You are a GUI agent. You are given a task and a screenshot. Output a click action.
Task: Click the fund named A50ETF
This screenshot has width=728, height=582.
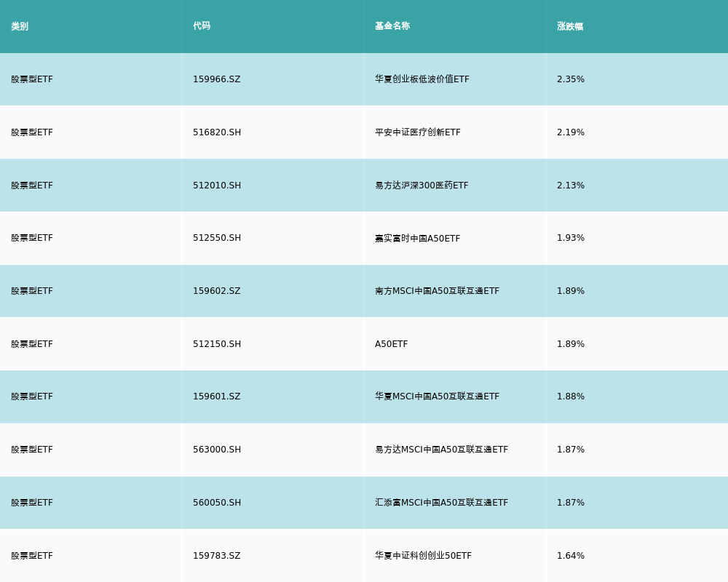[x=392, y=344]
